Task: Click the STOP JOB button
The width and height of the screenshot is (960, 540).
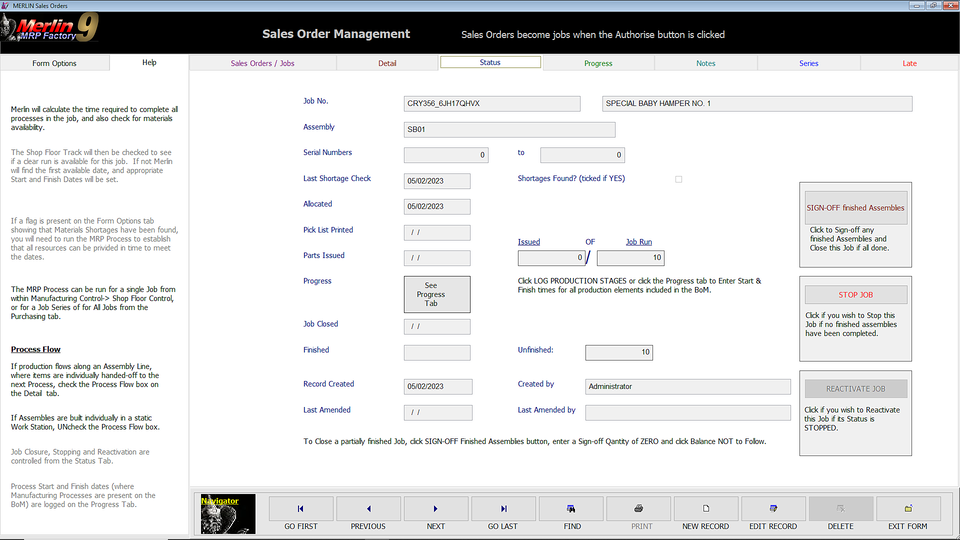Action: [x=856, y=295]
